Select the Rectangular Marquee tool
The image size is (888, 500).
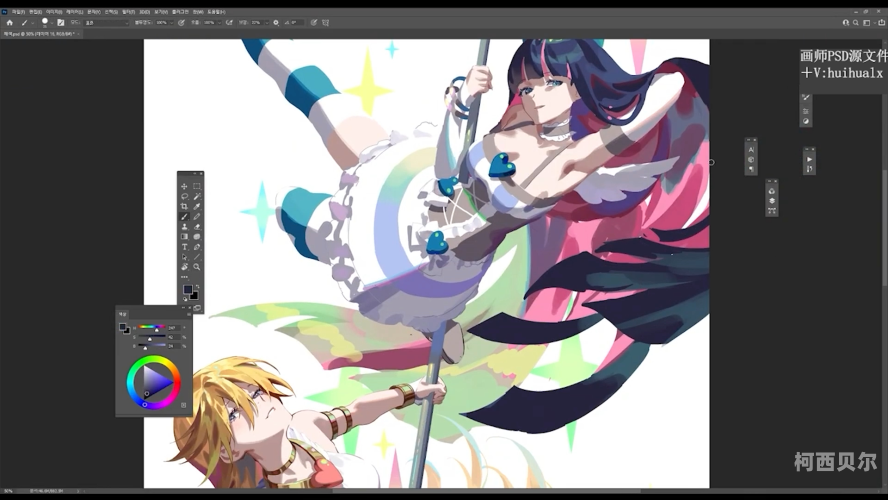tap(197, 186)
